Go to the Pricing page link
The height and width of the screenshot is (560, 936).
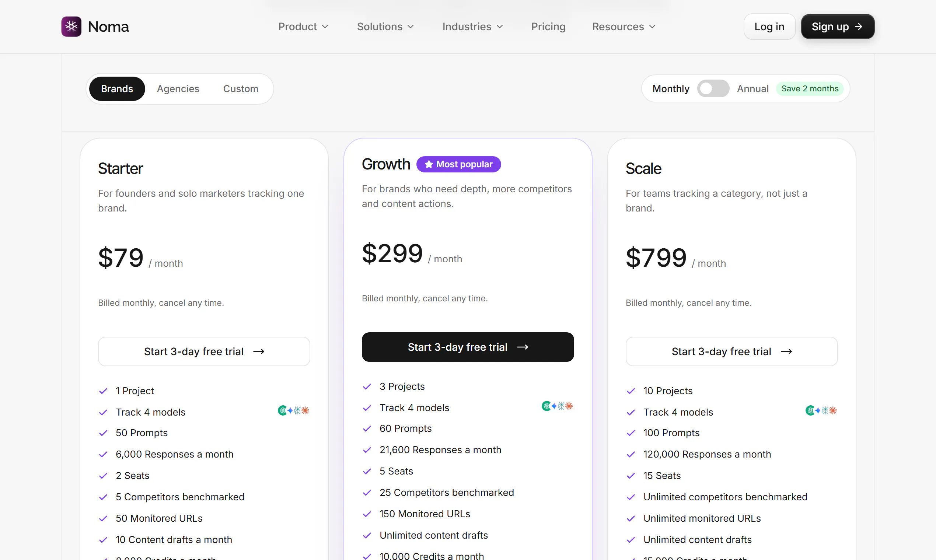pyautogui.click(x=548, y=27)
